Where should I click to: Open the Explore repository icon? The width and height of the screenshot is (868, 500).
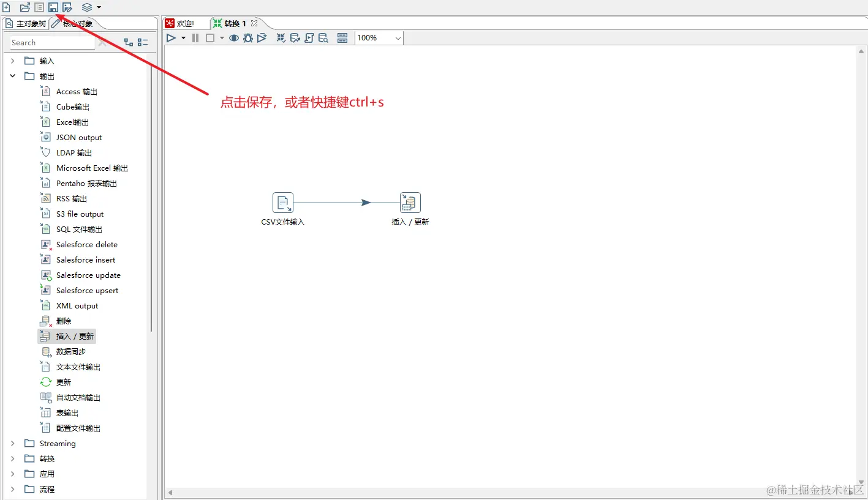coord(39,7)
